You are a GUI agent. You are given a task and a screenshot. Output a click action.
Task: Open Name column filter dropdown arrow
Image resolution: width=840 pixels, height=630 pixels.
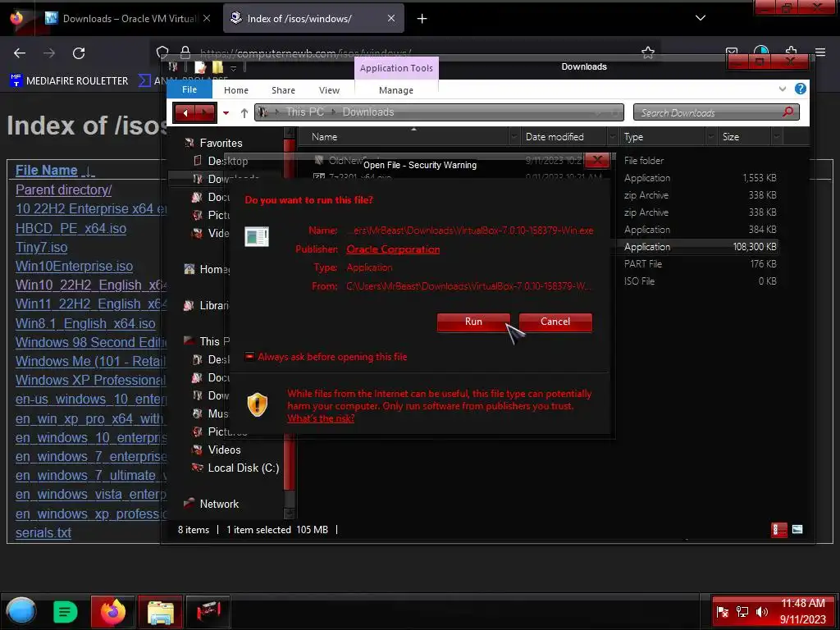(x=514, y=137)
